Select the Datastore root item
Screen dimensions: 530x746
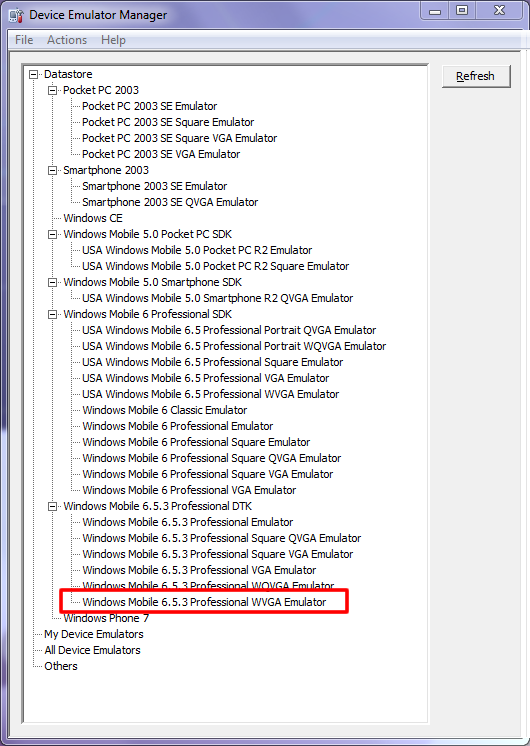click(x=68, y=74)
